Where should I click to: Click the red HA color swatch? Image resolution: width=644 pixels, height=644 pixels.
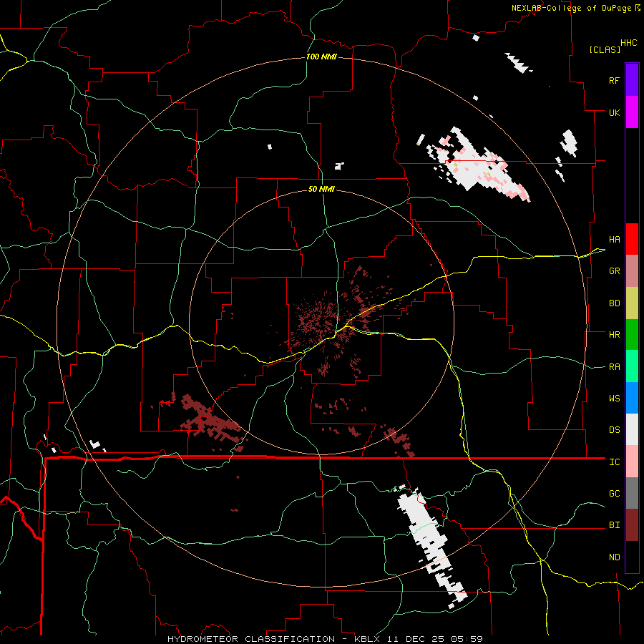[632, 239]
